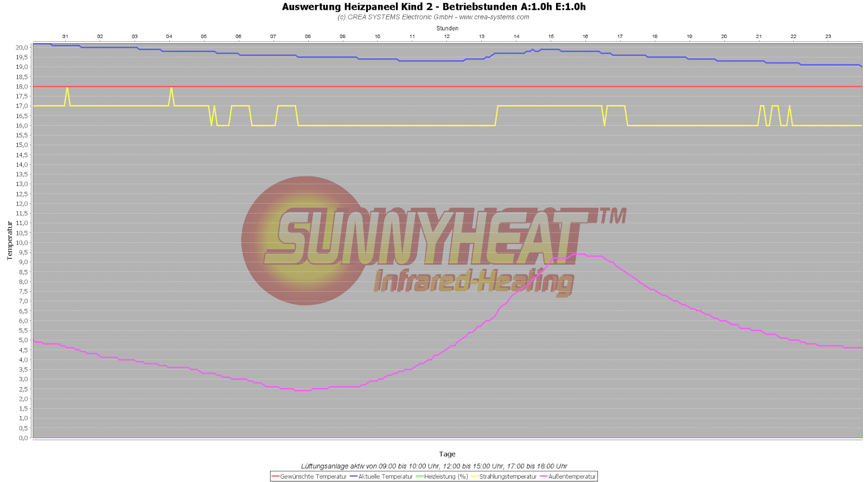Click hour label '07' on top axis
Screen dimensions: 868x482
click(273, 36)
